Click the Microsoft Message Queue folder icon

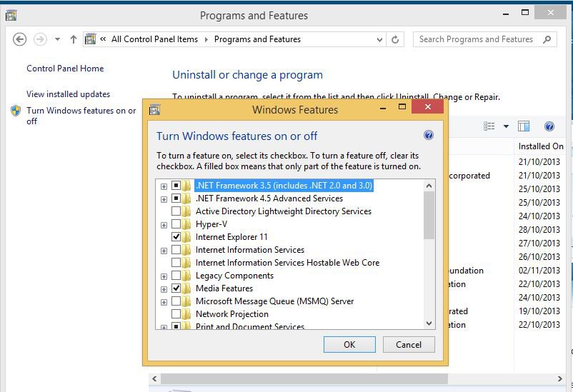pos(186,301)
